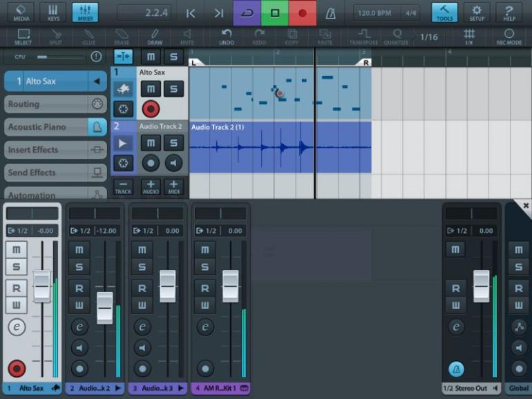Open the Global mixer channel
Image resolution: width=532 pixels, height=399 pixels.
tap(518, 388)
